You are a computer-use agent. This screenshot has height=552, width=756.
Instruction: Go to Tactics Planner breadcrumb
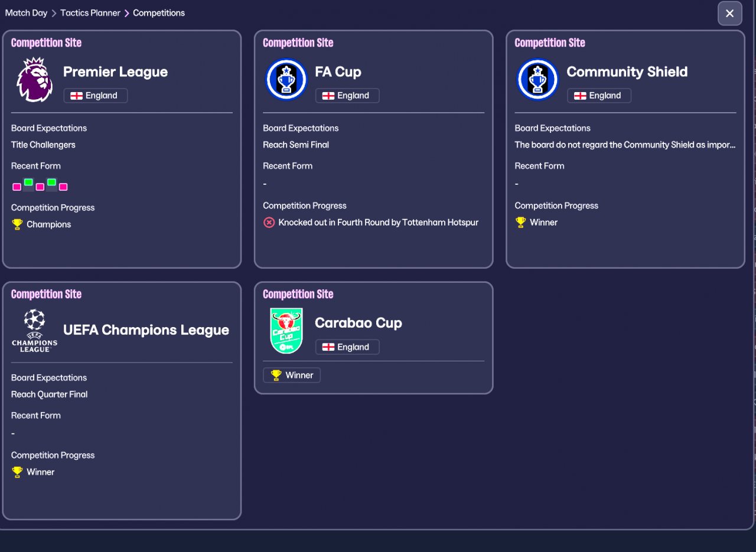coord(90,13)
